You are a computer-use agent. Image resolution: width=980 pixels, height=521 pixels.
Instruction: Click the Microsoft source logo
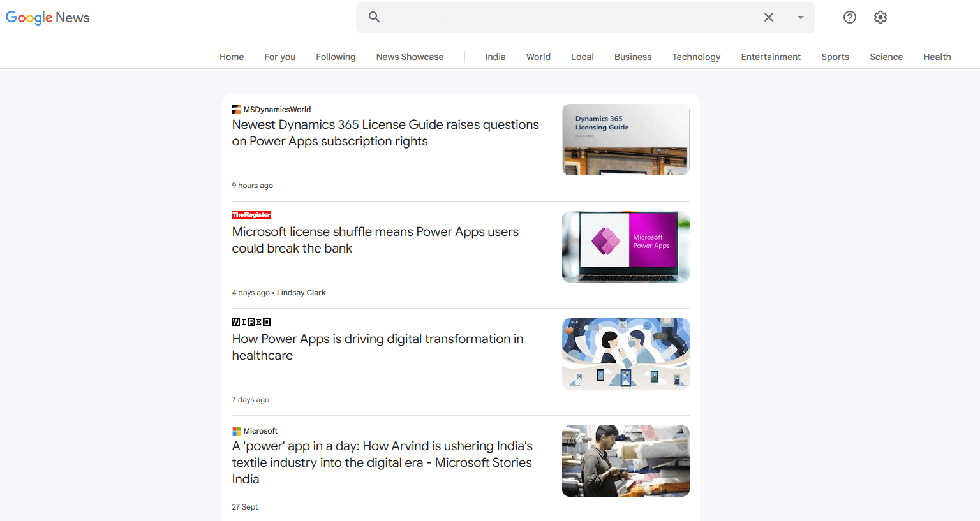[x=237, y=430]
